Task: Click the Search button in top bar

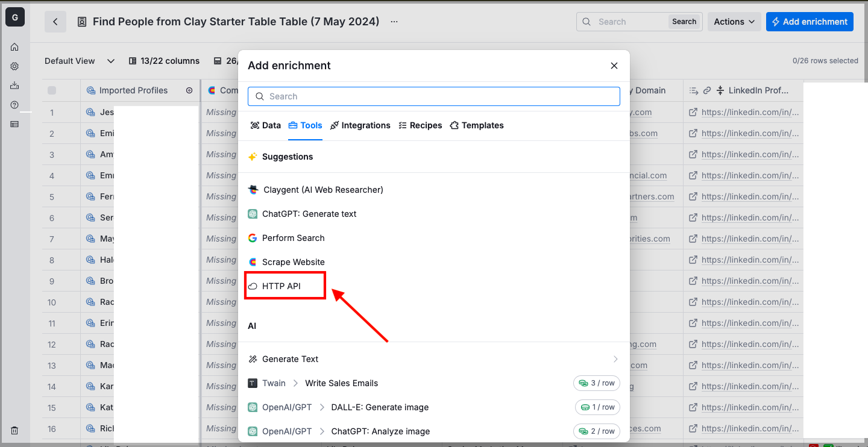Action: (684, 22)
